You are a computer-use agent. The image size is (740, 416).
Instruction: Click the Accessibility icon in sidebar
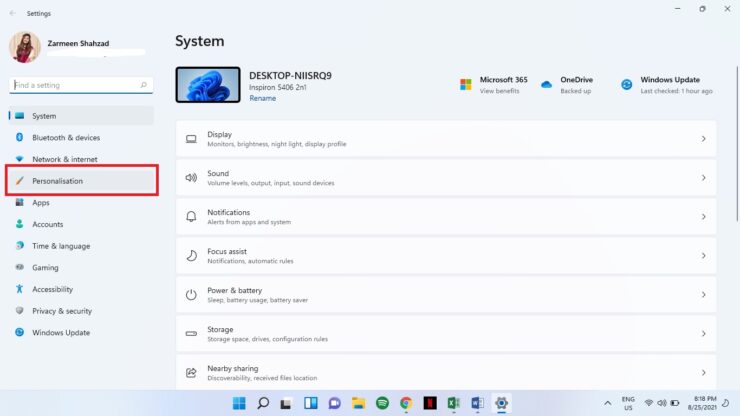pos(19,289)
